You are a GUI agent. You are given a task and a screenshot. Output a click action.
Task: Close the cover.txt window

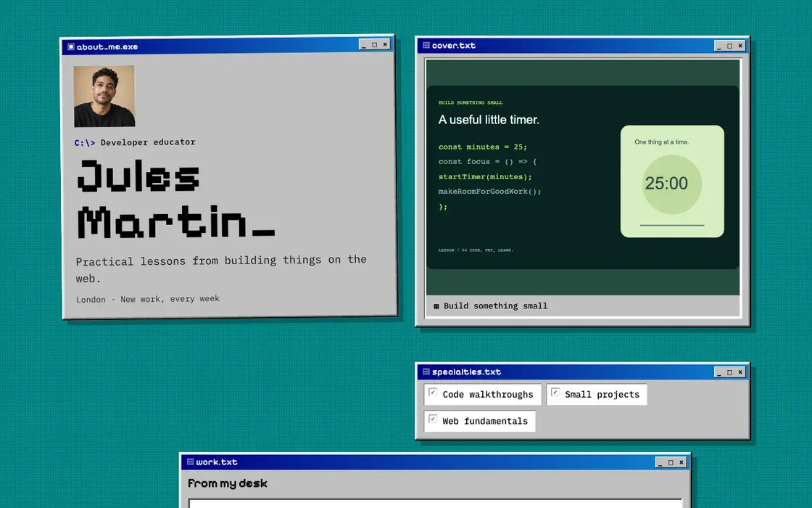tap(740, 46)
